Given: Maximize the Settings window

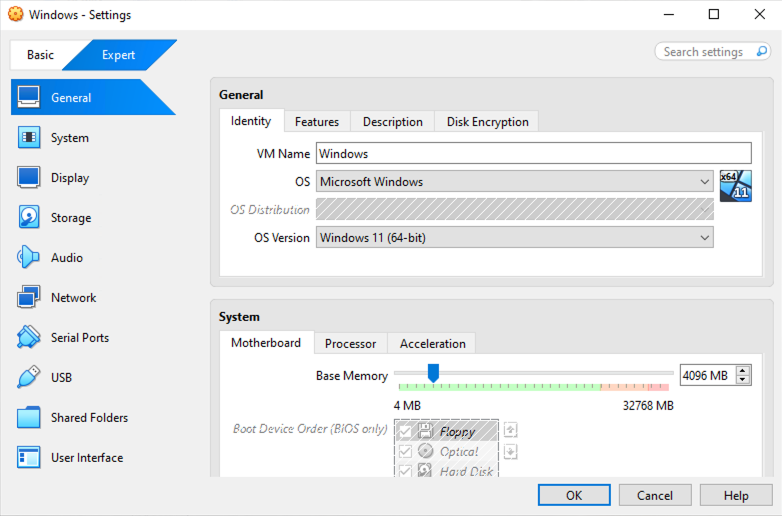Looking at the screenshot, I should coord(714,14).
